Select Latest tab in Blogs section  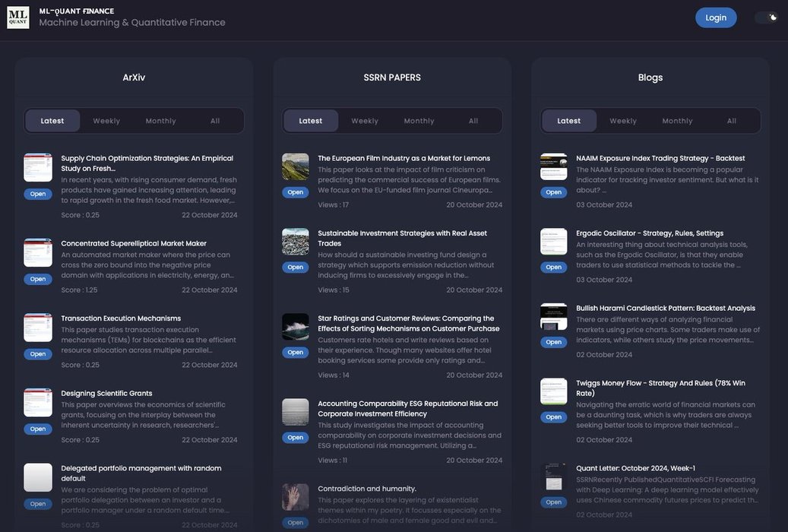point(569,121)
